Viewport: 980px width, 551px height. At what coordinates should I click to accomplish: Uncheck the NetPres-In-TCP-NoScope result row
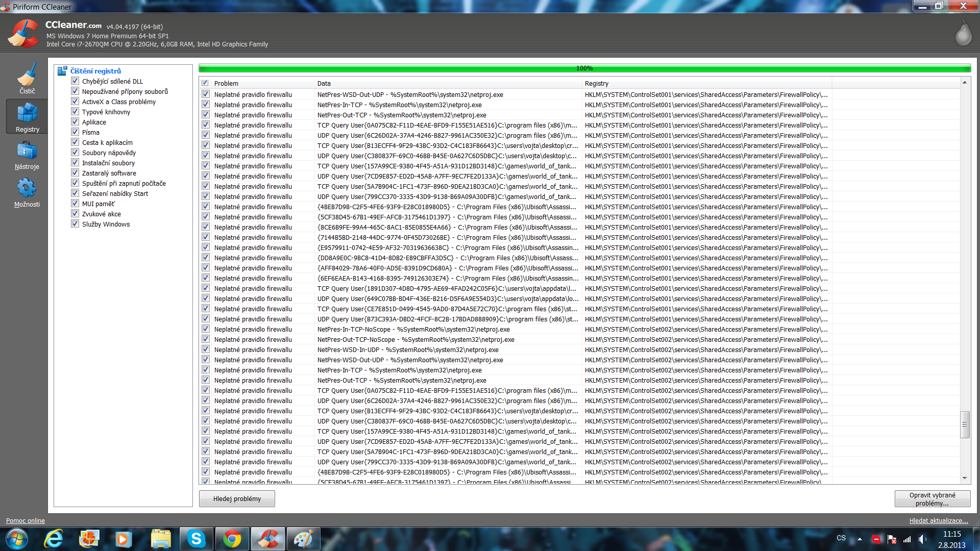click(x=206, y=329)
